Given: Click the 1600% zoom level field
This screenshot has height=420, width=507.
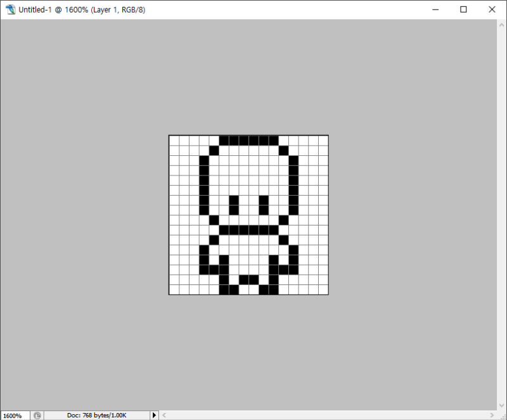Looking at the screenshot, I should [x=15, y=416].
